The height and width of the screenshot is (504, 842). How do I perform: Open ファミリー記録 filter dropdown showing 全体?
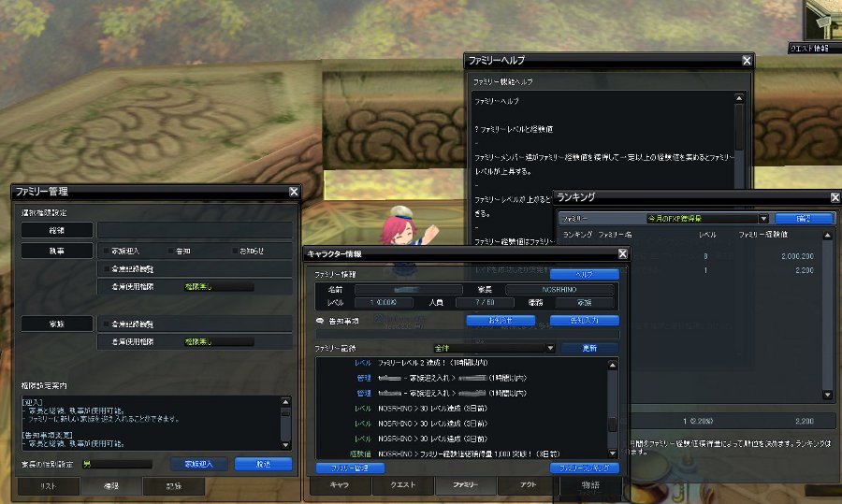494,348
